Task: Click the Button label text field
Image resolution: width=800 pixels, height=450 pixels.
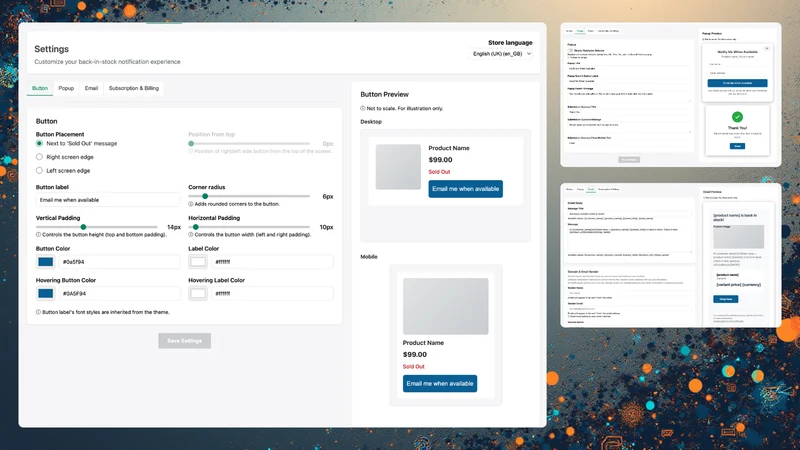Action: click(108, 200)
